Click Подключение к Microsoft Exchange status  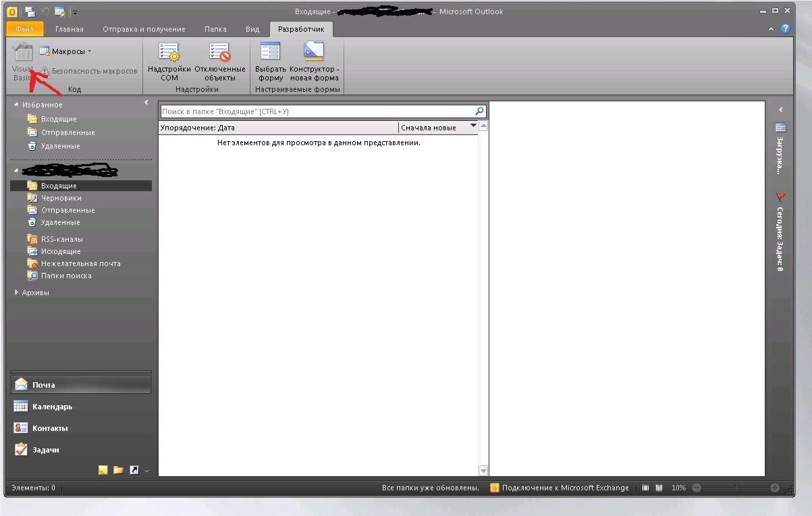point(560,488)
